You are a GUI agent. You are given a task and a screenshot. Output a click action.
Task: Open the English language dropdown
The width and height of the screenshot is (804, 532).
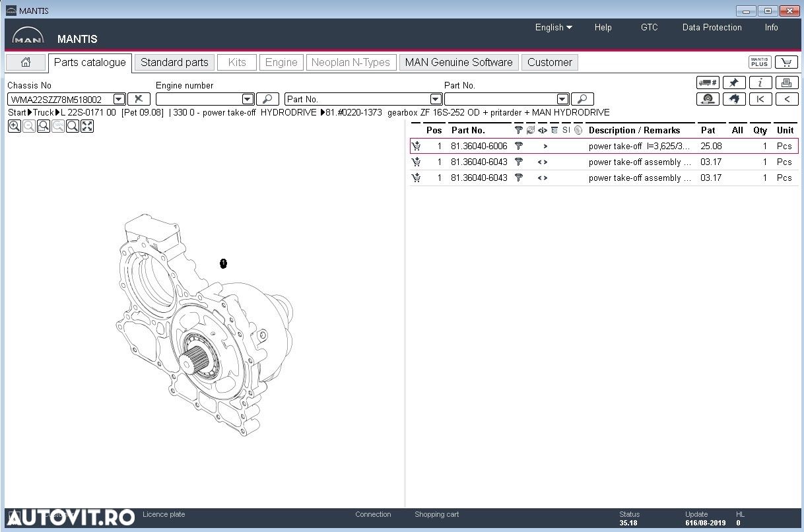(x=554, y=27)
